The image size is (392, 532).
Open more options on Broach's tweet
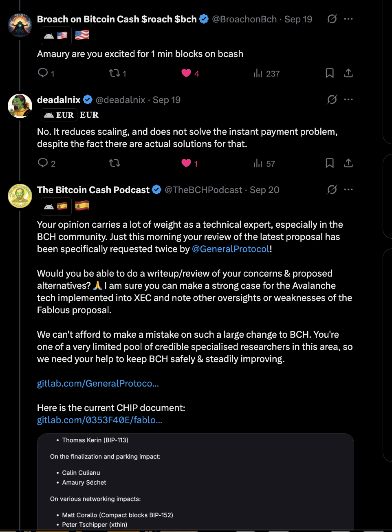[348, 19]
